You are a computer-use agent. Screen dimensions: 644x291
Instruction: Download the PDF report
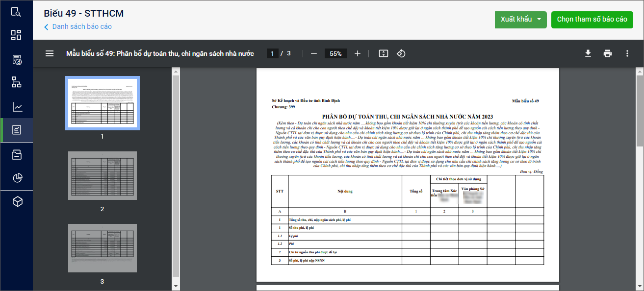tap(588, 53)
